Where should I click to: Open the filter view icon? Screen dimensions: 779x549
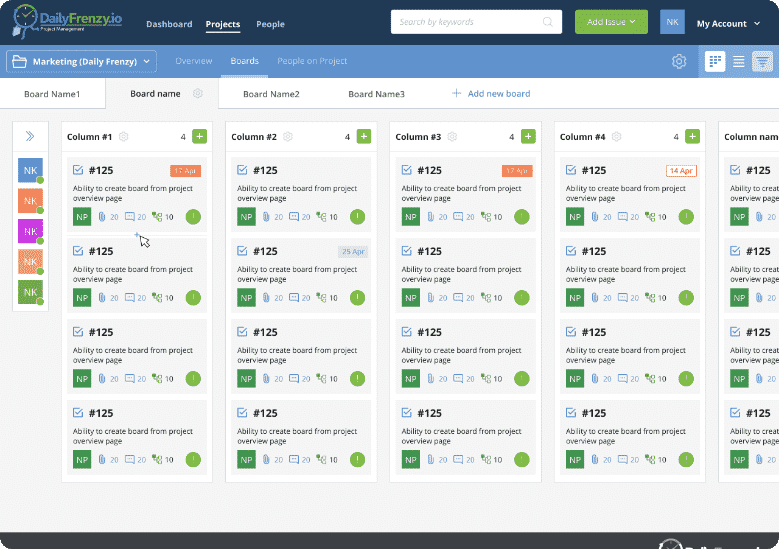click(762, 62)
